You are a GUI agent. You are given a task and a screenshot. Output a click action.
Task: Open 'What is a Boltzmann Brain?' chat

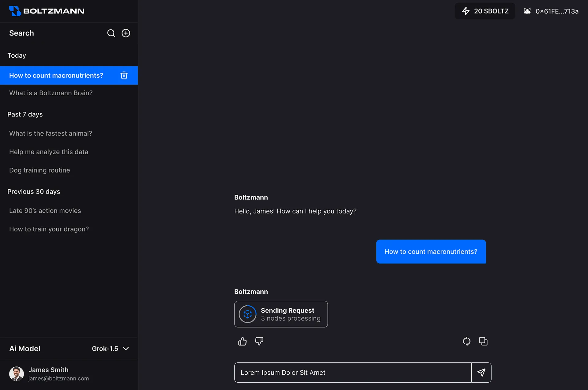tap(51, 93)
